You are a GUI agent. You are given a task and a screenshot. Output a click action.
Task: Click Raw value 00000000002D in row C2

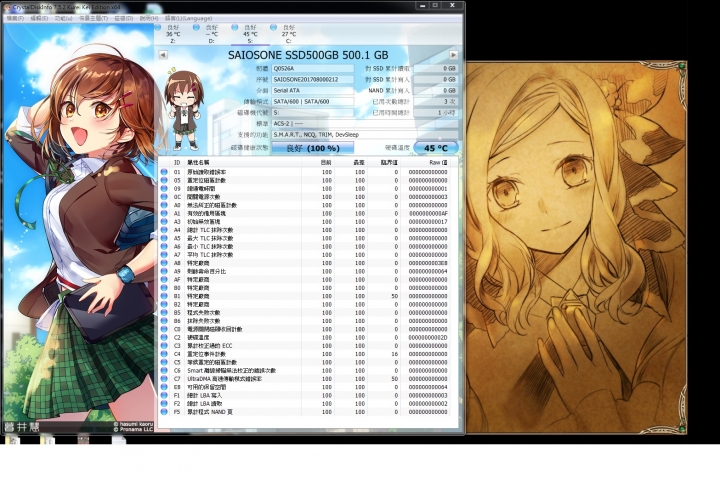tap(428, 337)
